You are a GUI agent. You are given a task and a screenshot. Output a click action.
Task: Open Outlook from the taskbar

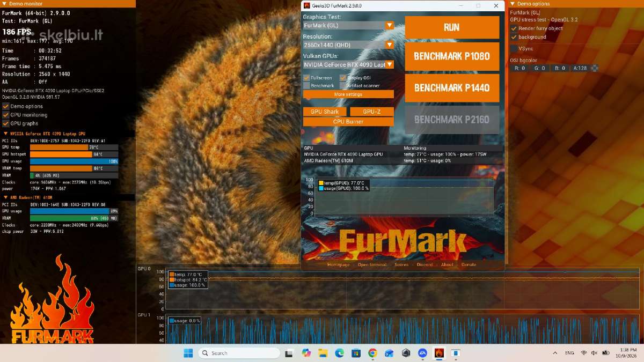pyautogui.click(x=389, y=353)
